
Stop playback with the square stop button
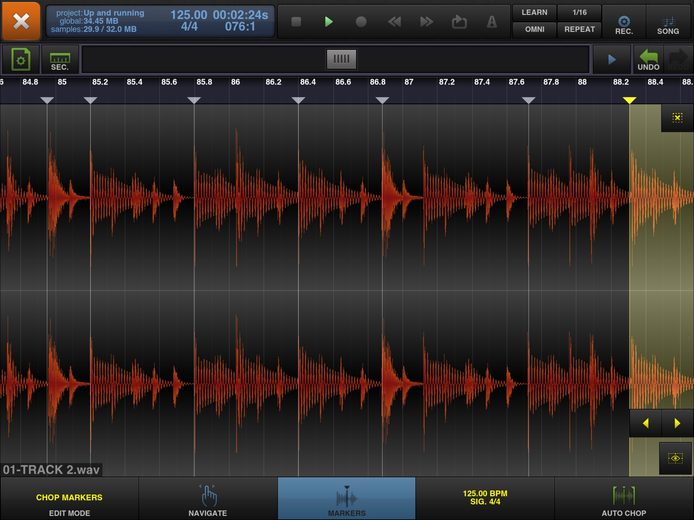point(296,22)
